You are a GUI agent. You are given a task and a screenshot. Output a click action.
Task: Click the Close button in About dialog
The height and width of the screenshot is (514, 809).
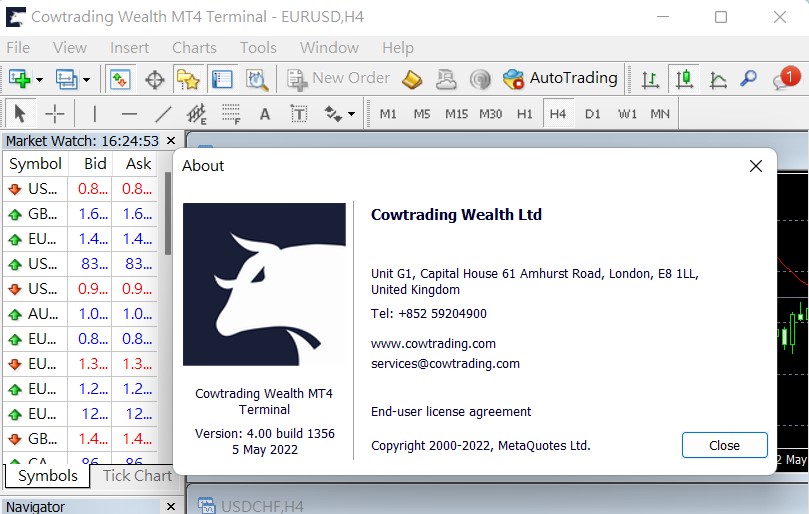724,445
